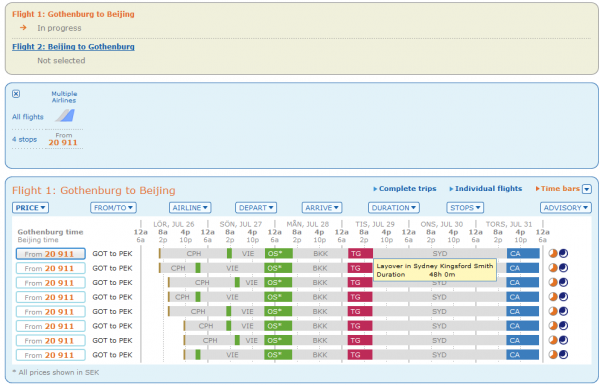Click the green OS* segment in the first flight row
The image size is (600, 385).
279,254
